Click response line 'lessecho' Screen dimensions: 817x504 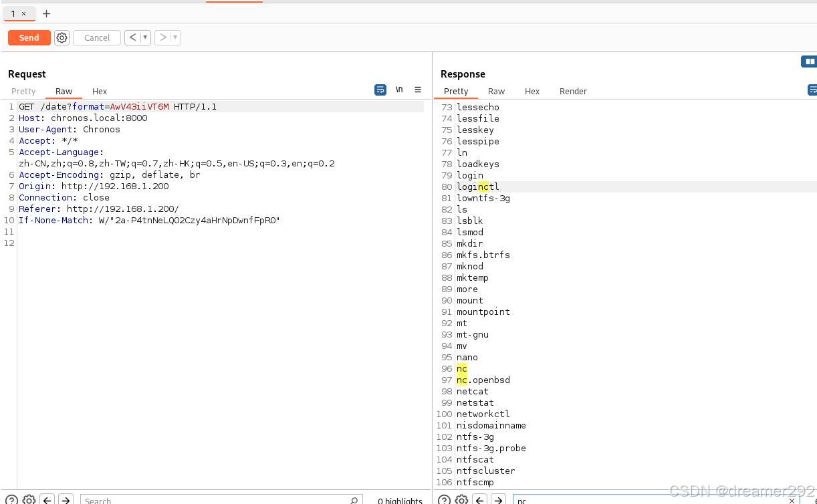478,107
